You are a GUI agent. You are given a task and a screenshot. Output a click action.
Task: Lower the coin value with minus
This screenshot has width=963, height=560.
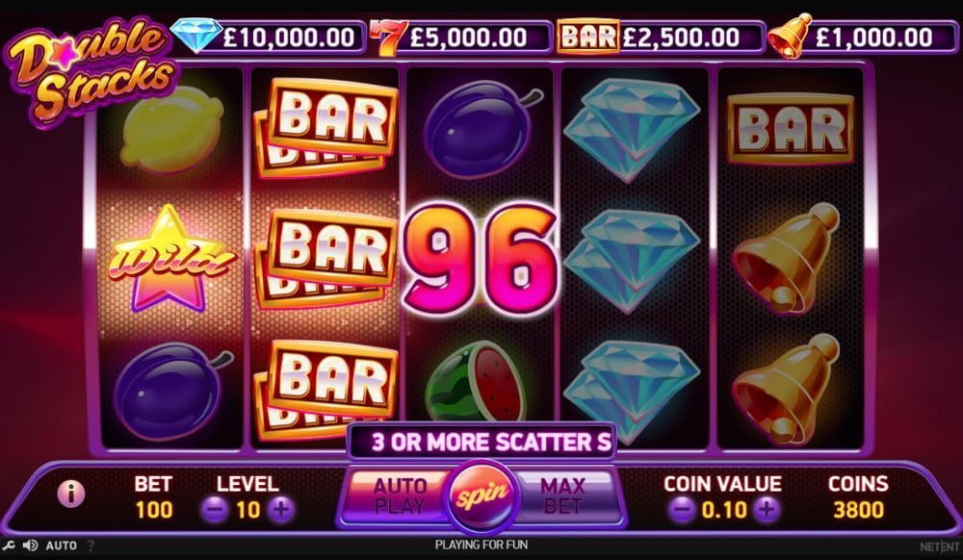tap(683, 510)
